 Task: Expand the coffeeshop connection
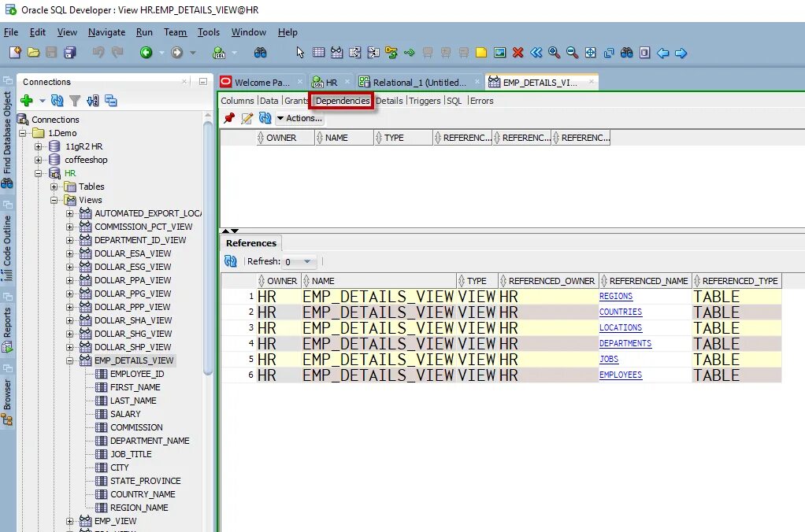tap(38, 160)
